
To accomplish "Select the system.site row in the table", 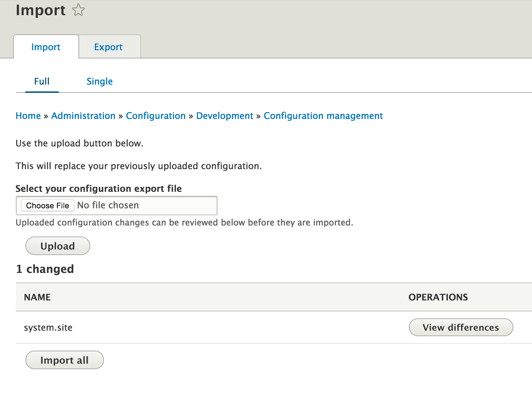I will [48, 327].
